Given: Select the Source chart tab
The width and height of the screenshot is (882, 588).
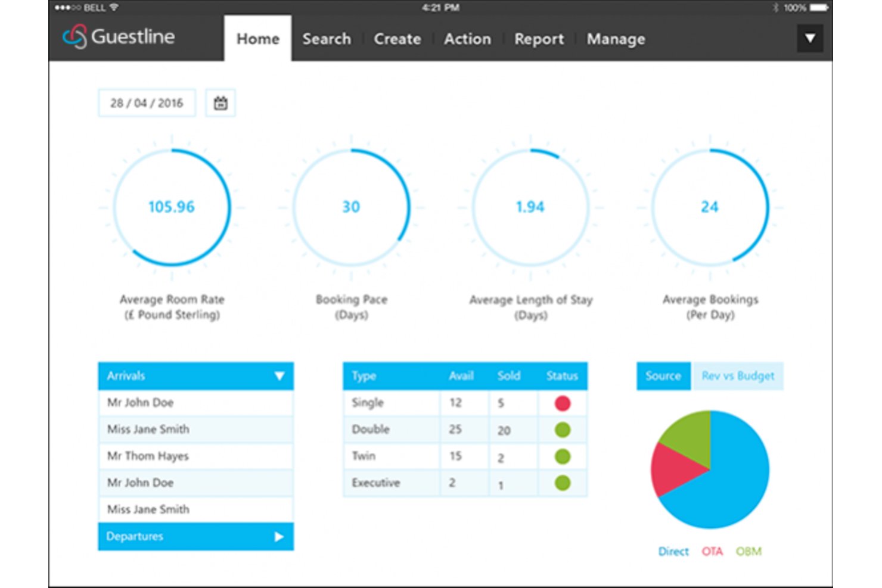Looking at the screenshot, I should click(x=663, y=376).
